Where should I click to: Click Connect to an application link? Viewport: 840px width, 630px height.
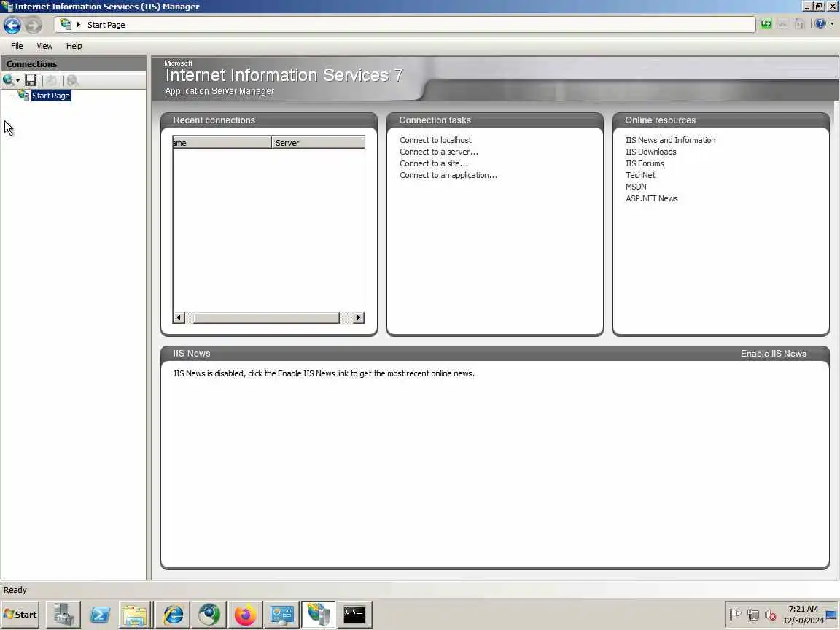448,175
